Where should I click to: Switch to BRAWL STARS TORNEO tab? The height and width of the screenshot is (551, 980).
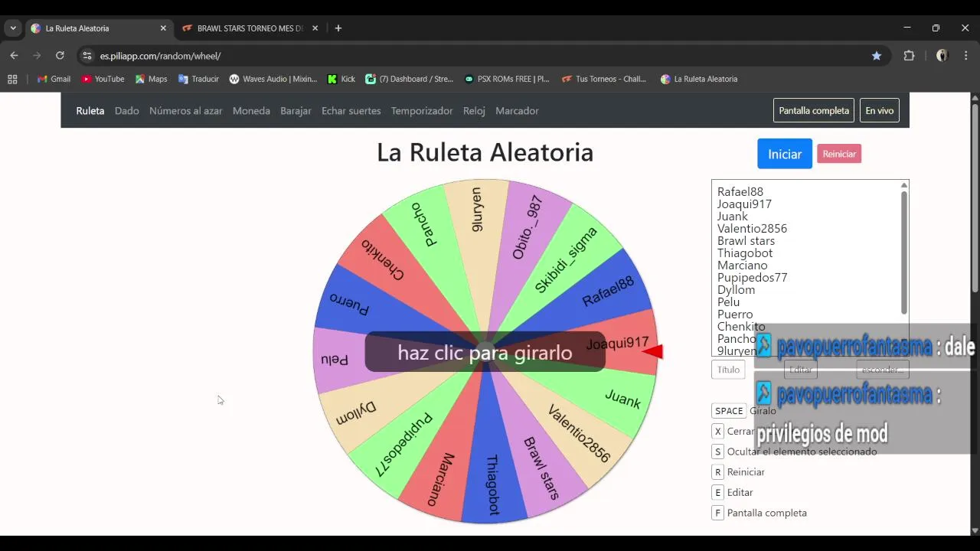[251, 28]
